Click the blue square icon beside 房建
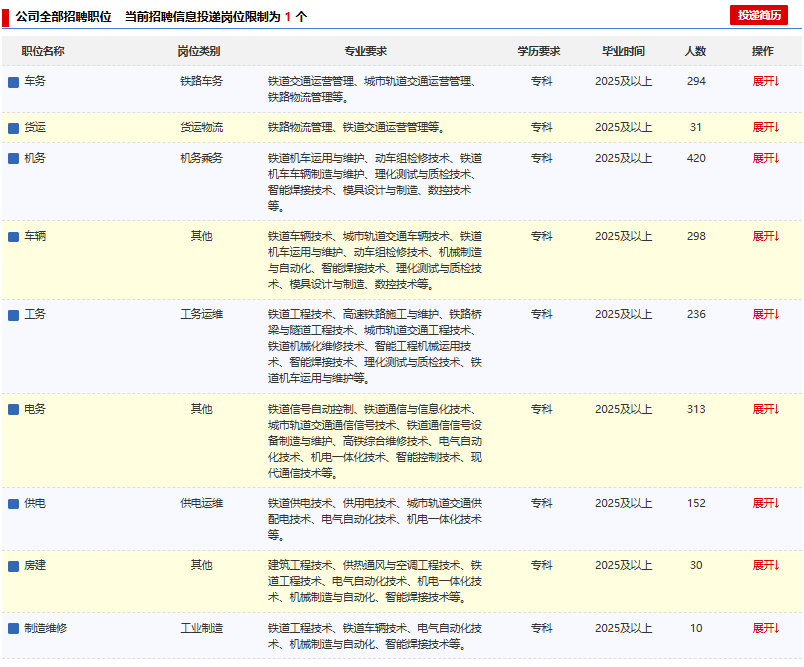Screen dimensions: 804x667 pyautogui.click(x=13, y=566)
